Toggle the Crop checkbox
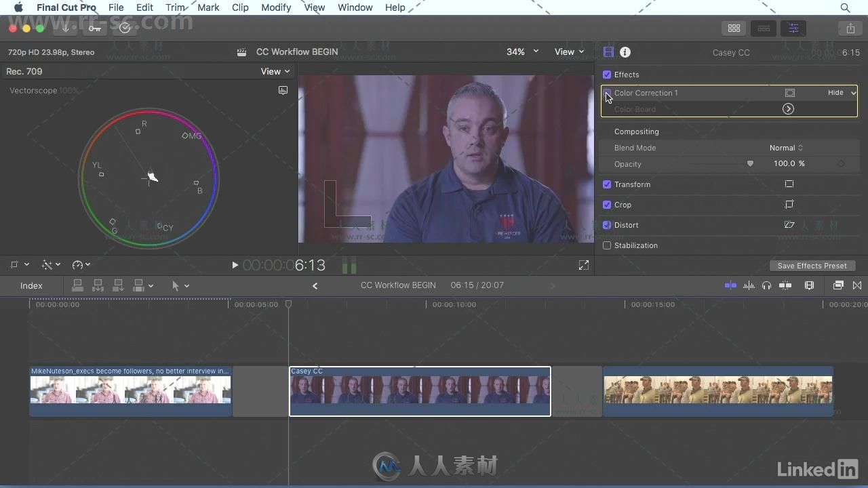 607,205
